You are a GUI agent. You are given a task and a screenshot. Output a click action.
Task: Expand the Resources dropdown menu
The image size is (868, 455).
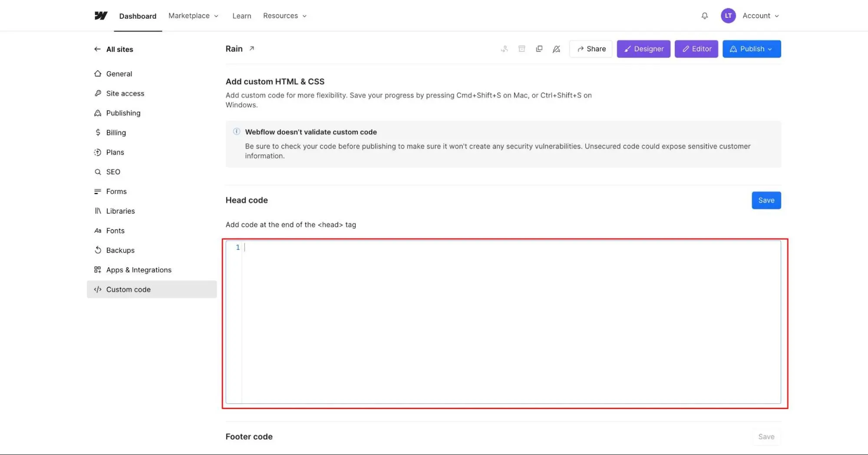click(x=284, y=16)
